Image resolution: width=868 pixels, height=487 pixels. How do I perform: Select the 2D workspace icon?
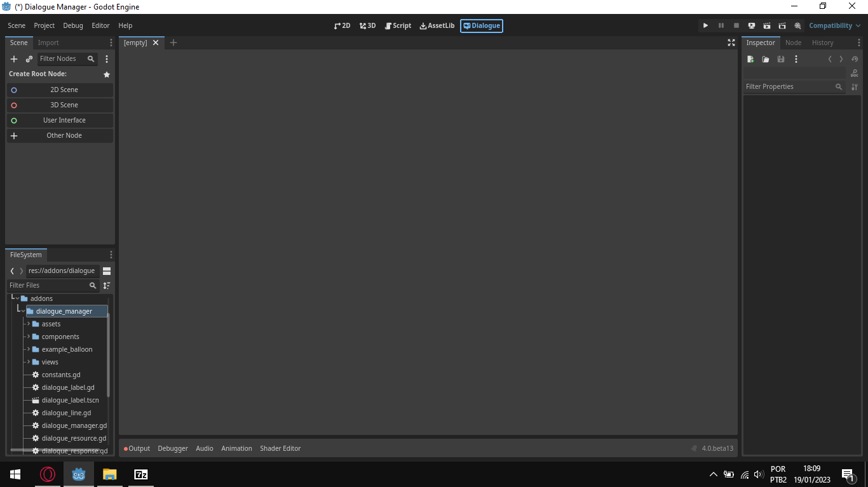[x=342, y=25]
